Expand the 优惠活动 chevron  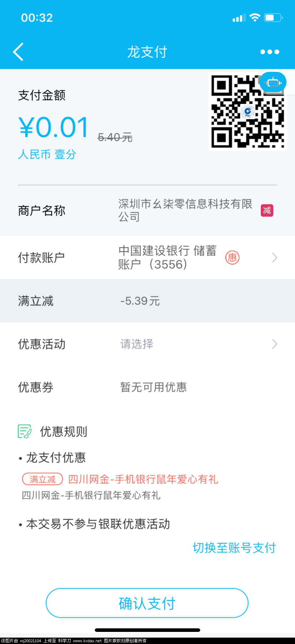point(275,344)
